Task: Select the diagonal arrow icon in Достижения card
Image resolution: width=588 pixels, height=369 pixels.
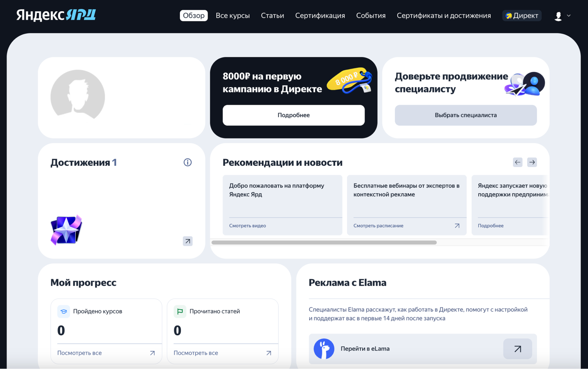Action: [x=187, y=241]
